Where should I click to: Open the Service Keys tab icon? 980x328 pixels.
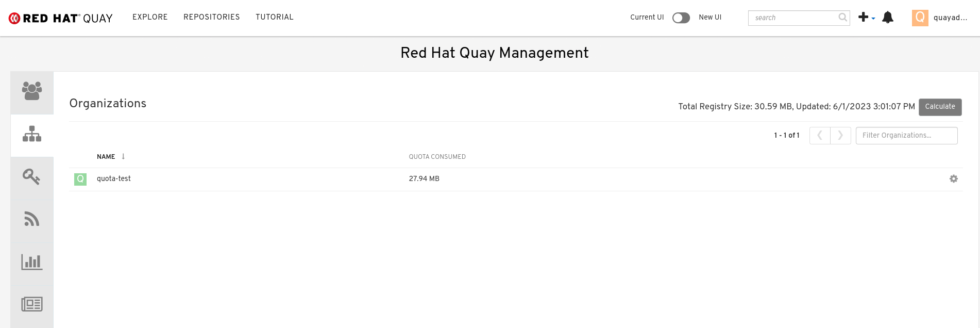tap(32, 177)
